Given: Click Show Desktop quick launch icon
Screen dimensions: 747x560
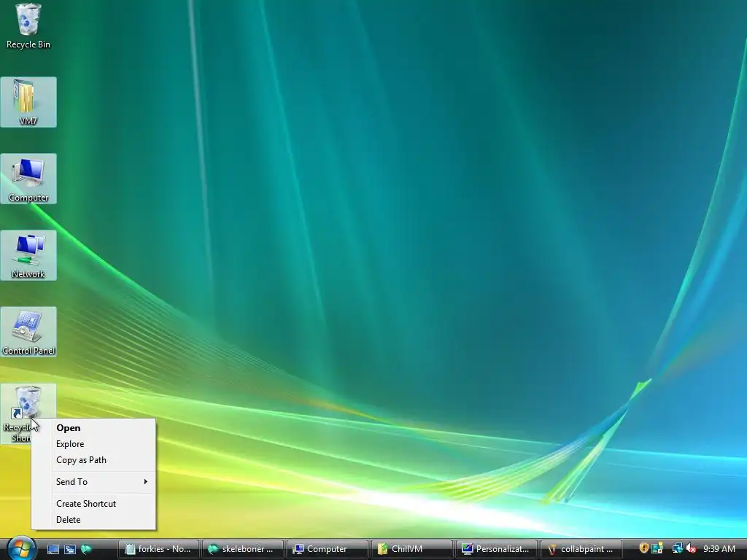Looking at the screenshot, I should click(53, 549).
